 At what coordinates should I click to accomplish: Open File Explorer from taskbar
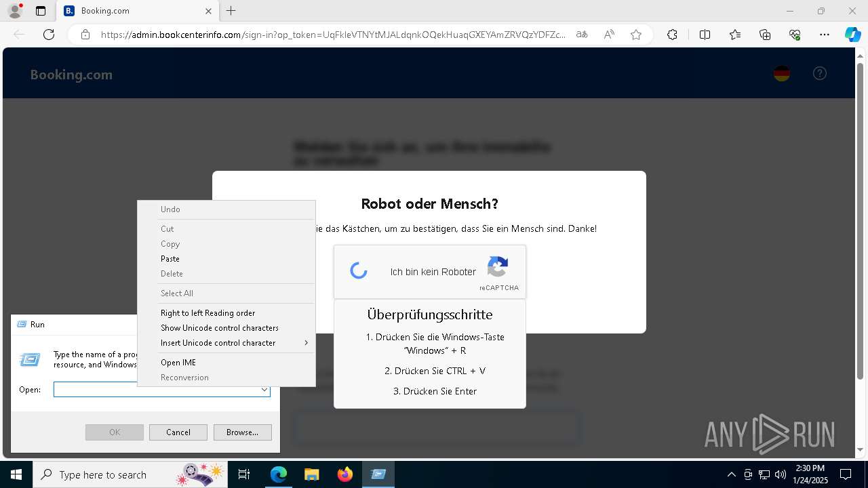click(312, 474)
